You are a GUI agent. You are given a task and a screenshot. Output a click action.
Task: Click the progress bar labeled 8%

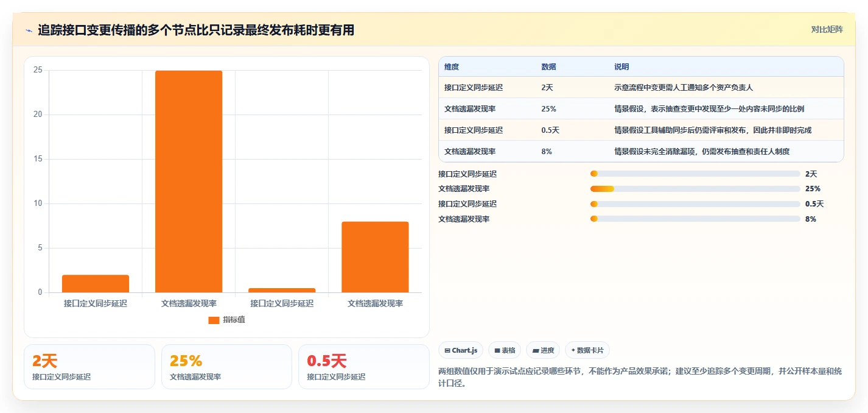(695, 219)
